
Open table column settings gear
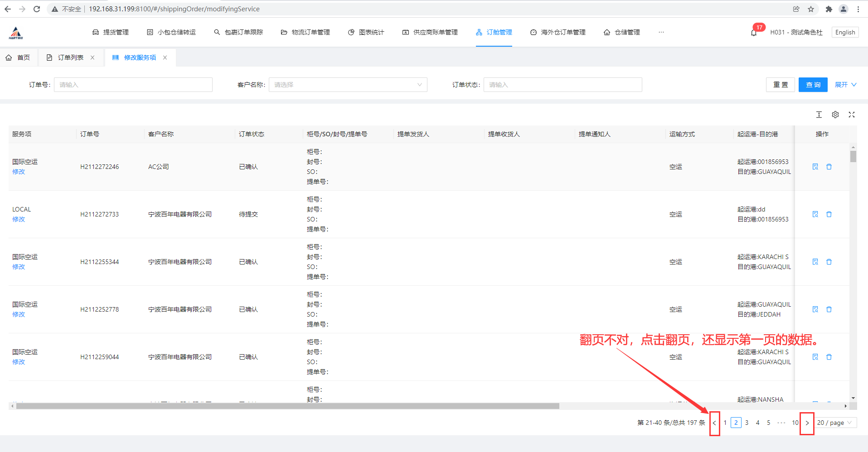(835, 115)
